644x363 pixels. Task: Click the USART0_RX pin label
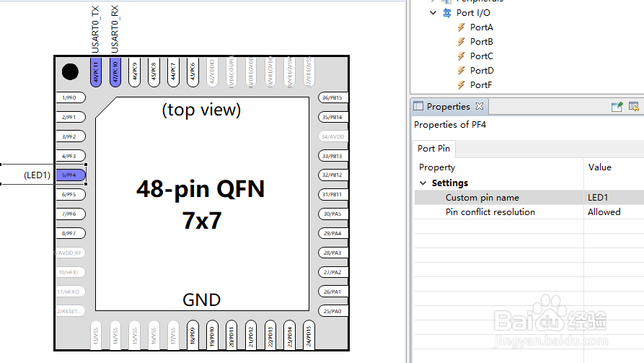115,30
